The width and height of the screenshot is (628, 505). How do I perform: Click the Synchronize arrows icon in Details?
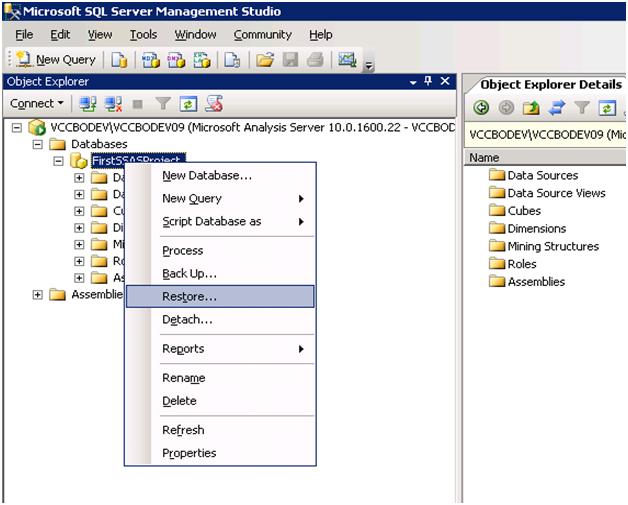point(557,108)
